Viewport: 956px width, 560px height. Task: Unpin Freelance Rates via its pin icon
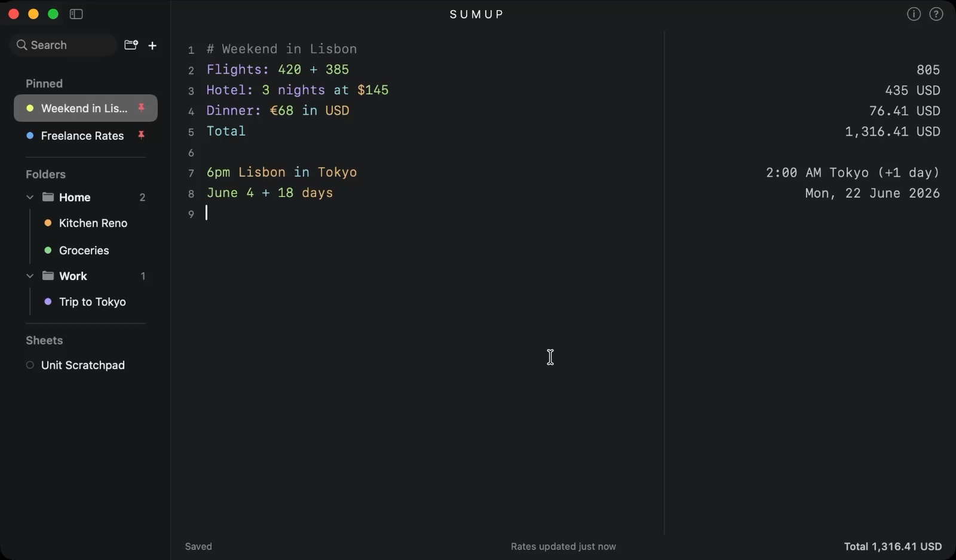142,136
